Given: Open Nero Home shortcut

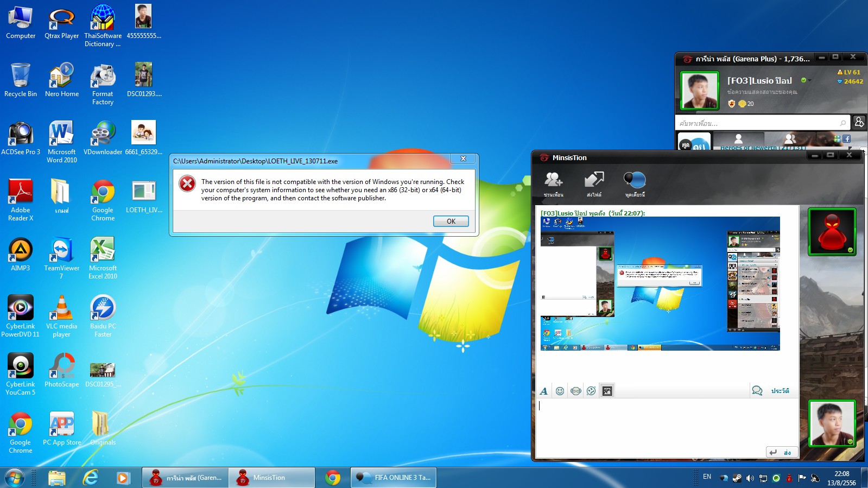Looking at the screenshot, I should click(62, 80).
